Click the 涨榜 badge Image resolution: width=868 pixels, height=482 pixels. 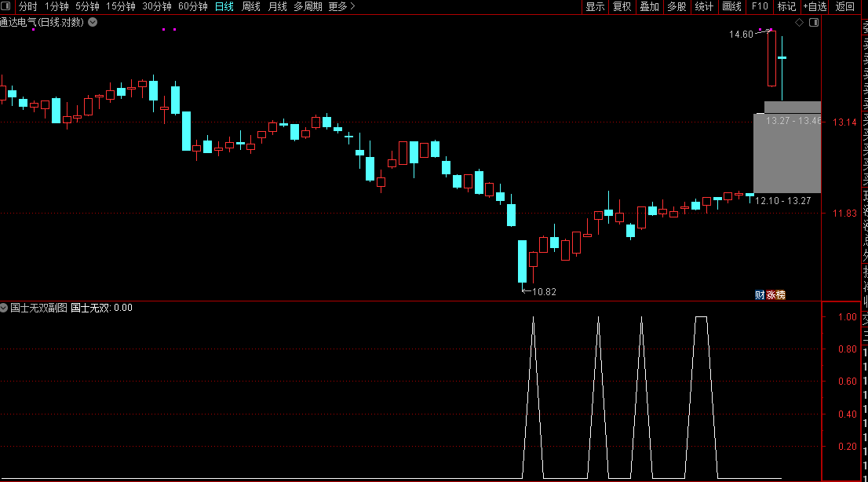775,294
